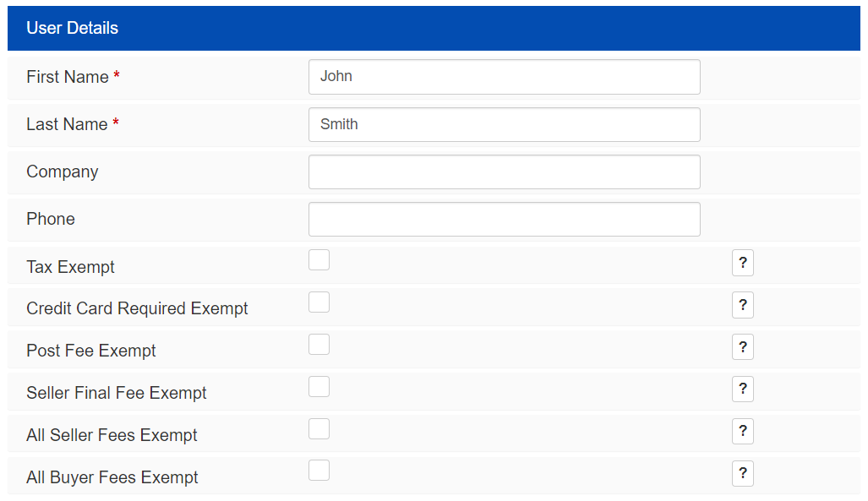The image size is (868, 501).
Task: Open the All Seller Fees Exempt help icon
Action: [x=742, y=431]
